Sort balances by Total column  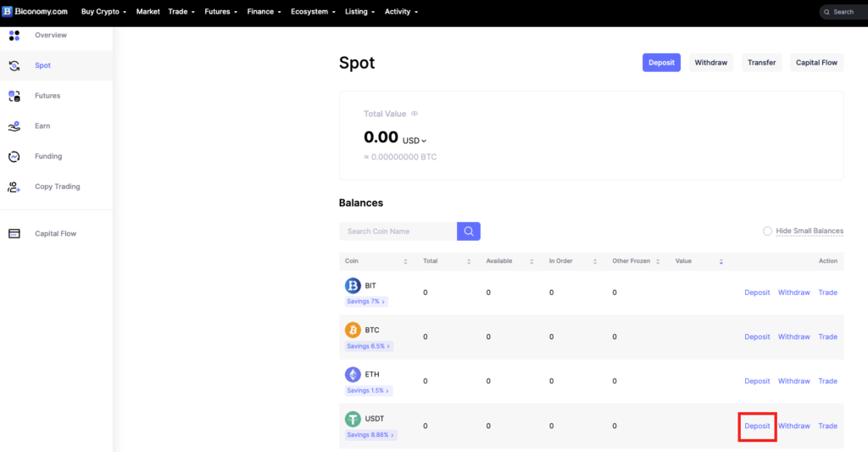468,261
